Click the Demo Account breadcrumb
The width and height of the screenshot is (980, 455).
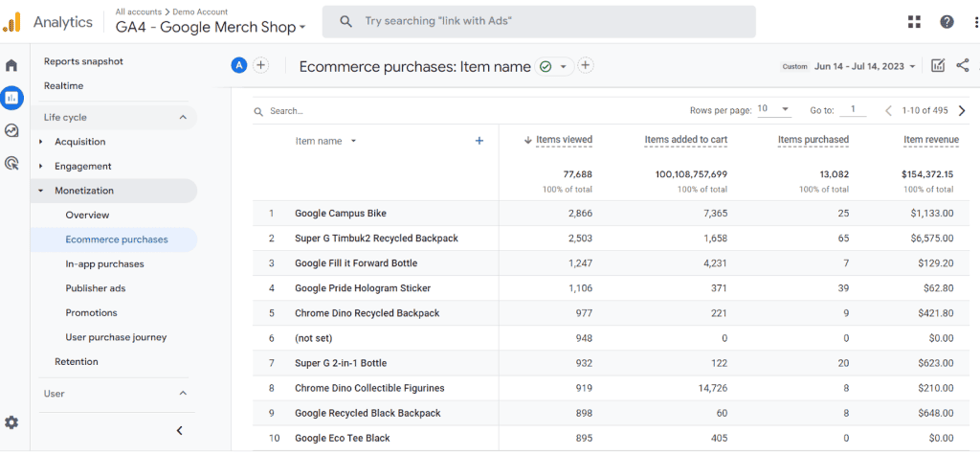click(201, 11)
